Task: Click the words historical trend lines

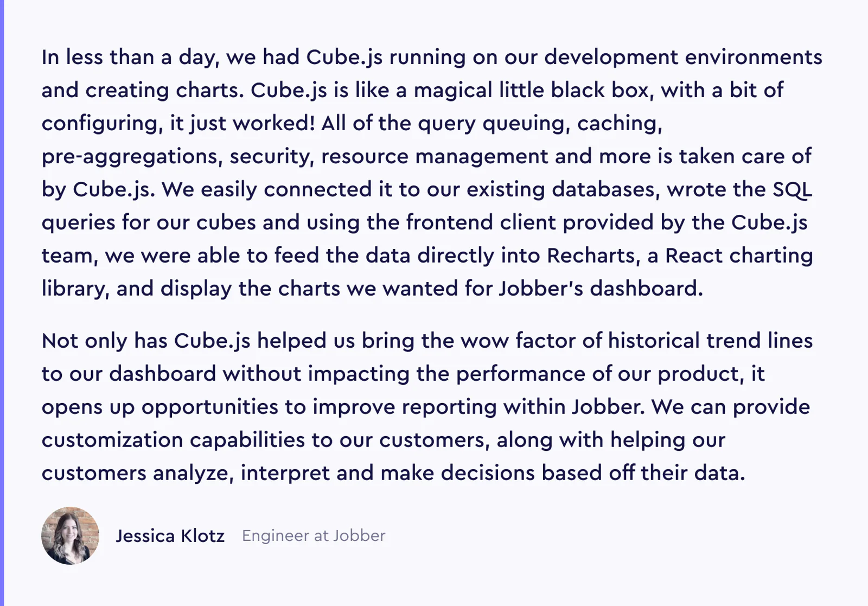Action: tap(710, 341)
